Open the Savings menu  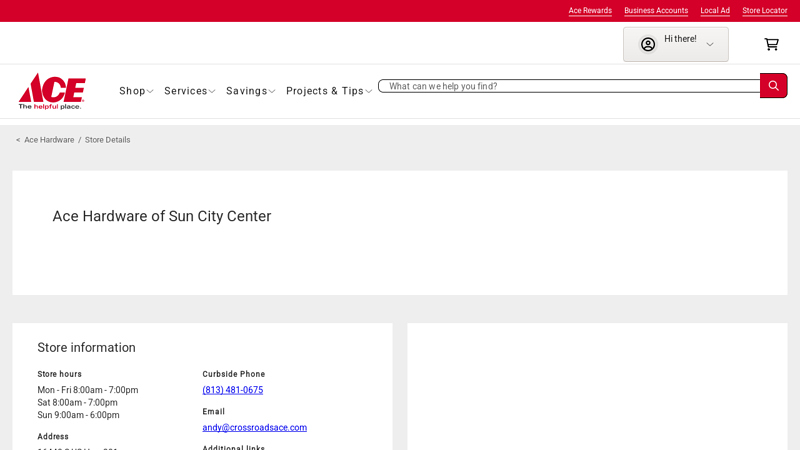(x=251, y=91)
